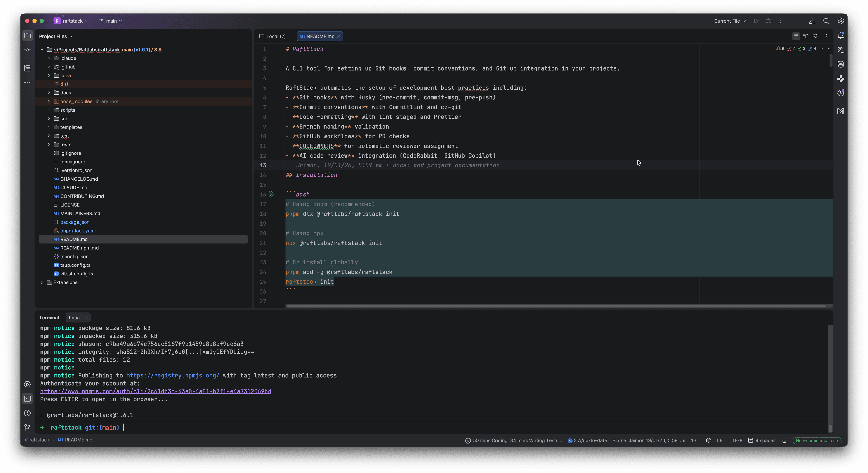Run the bash snippet via line 16 gutter icon
The image size is (868, 473).
click(x=271, y=194)
